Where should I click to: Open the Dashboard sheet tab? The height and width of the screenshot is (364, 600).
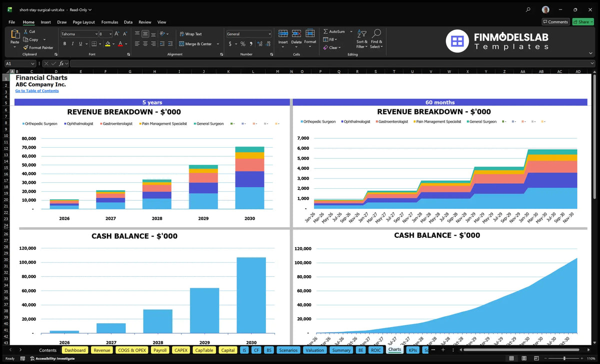(75, 350)
